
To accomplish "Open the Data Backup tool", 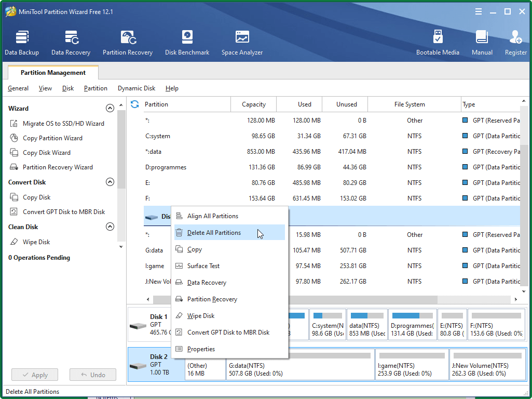I will [x=22, y=43].
